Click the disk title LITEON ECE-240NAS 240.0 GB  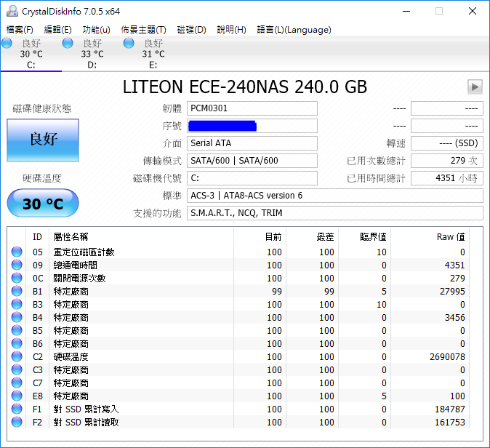245,87
